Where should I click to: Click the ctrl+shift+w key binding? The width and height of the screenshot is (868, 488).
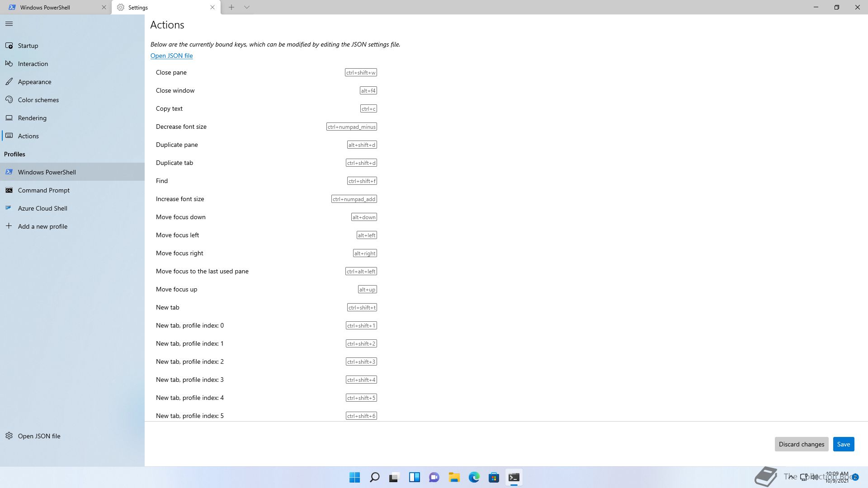click(361, 72)
